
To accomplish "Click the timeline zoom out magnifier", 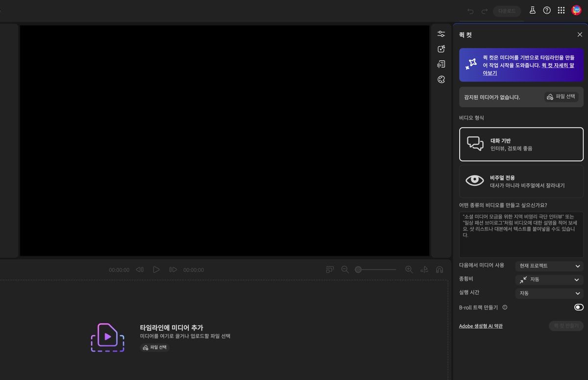I will tap(345, 270).
